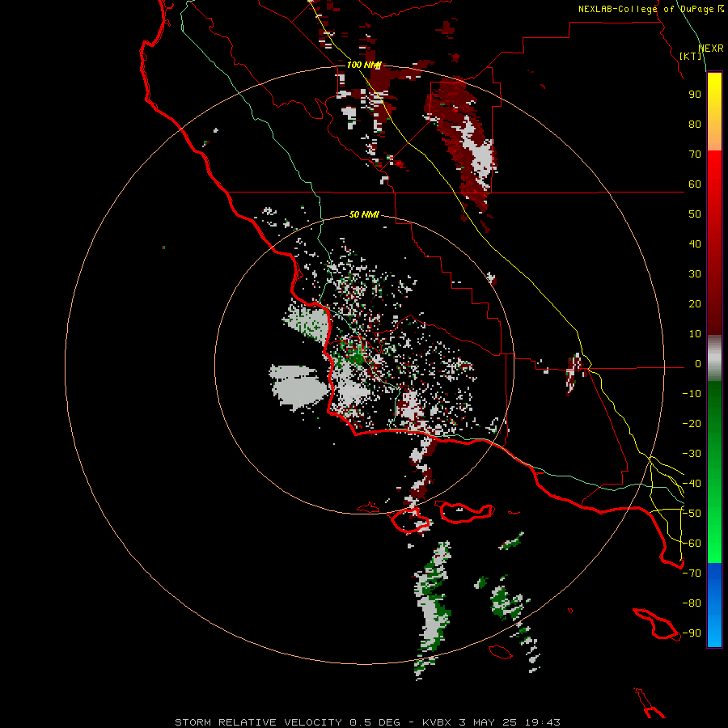Click the 50 value on velocity scale
Image resolution: width=728 pixels, height=728 pixels.
[x=695, y=214]
